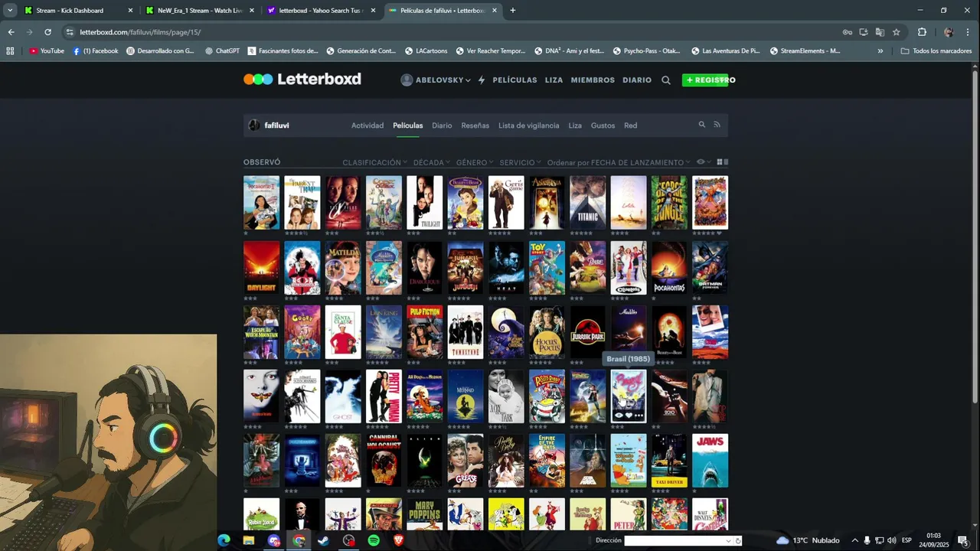Open the ABELOVSKY account dropdown
The height and width of the screenshot is (551, 980).
[x=436, y=80]
